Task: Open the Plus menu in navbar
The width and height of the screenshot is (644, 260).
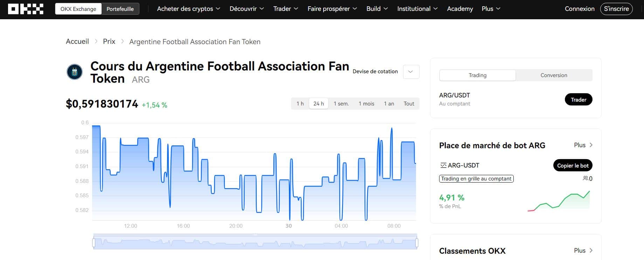Action: pyautogui.click(x=491, y=9)
